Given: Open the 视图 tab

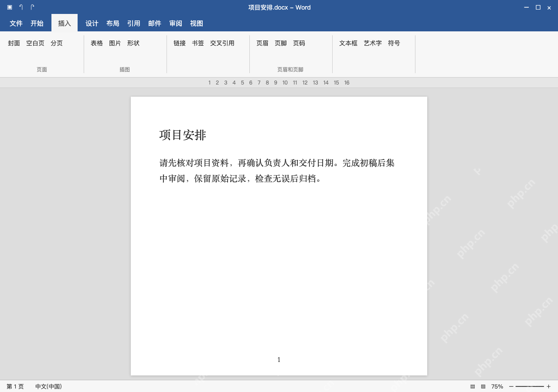Looking at the screenshot, I should tap(197, 24).
